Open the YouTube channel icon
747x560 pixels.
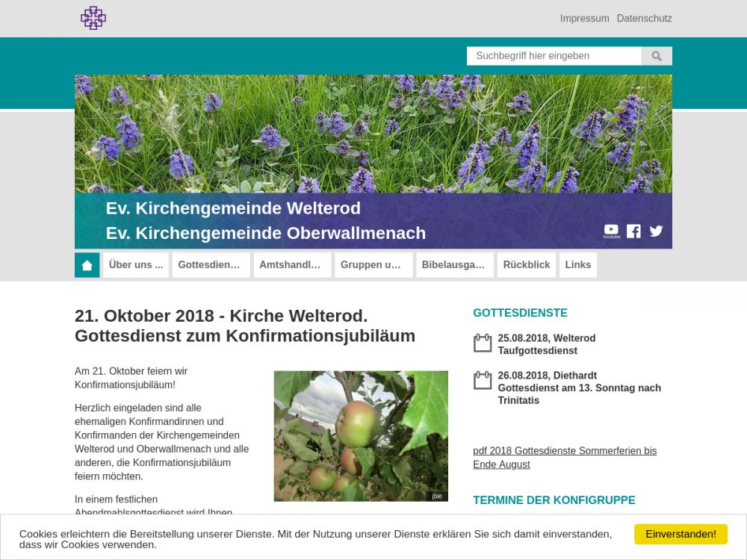point(611,231)
